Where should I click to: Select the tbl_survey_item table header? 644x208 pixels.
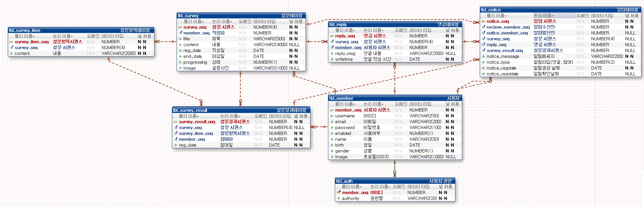coord(81,30)
